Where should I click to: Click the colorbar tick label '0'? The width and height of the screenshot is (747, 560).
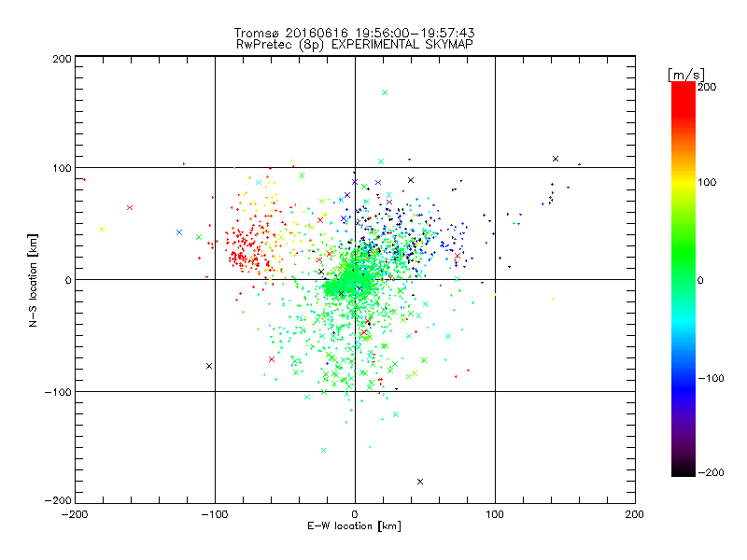(700, 281)
